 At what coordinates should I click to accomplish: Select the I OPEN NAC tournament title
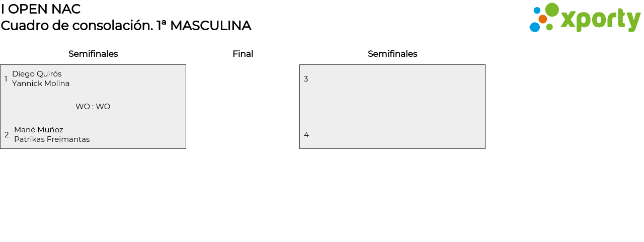pos(41,9)
